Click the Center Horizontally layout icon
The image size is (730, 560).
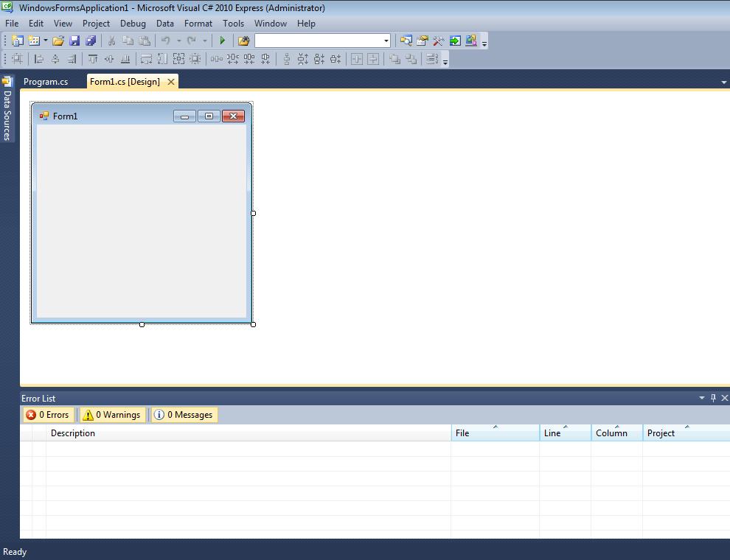(357, 59)
